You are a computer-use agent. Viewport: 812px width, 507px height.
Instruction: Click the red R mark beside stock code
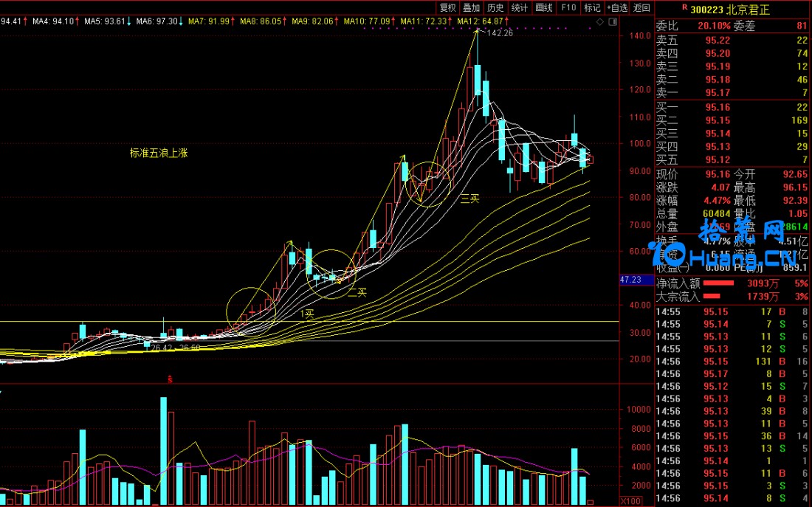[x=684, y=7]
